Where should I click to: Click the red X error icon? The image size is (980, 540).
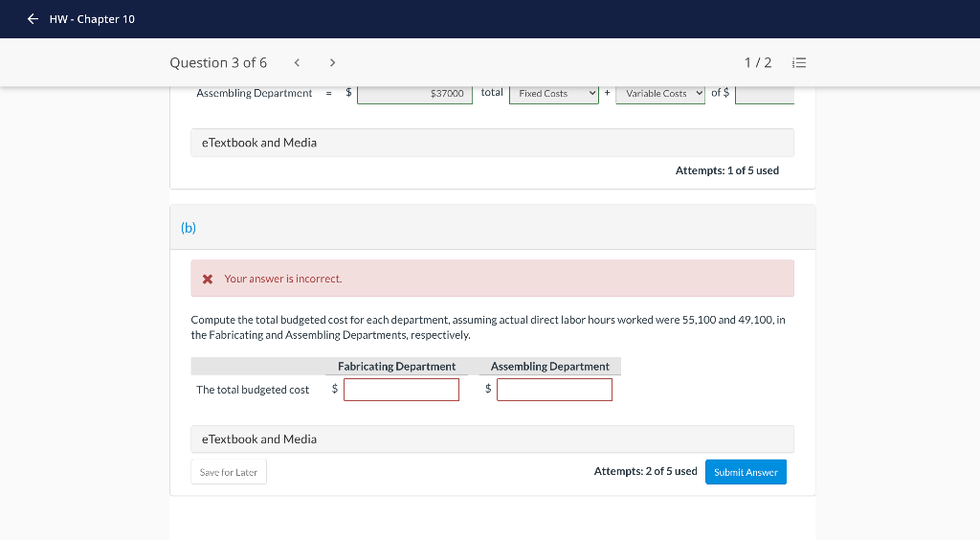tap(208, 279)
